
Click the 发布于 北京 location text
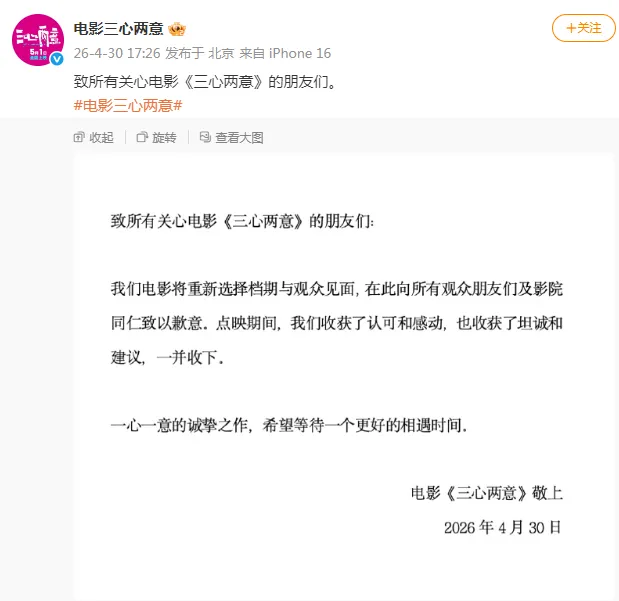point(200,53)
